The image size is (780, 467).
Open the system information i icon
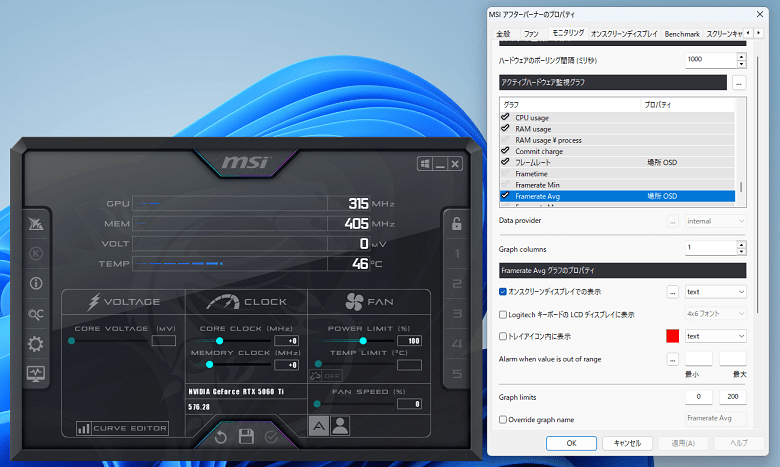pos(36,283)
